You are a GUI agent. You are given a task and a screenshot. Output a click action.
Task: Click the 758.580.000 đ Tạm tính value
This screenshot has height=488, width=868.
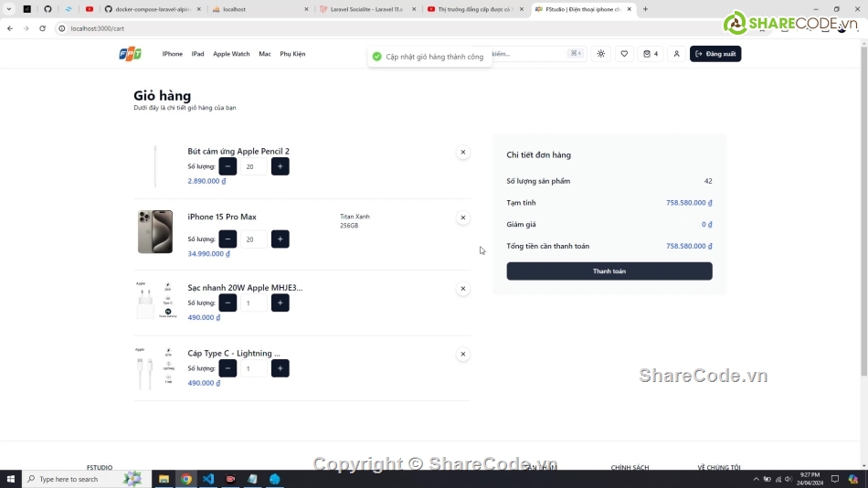pyautogui.click(x=689, y=203)
